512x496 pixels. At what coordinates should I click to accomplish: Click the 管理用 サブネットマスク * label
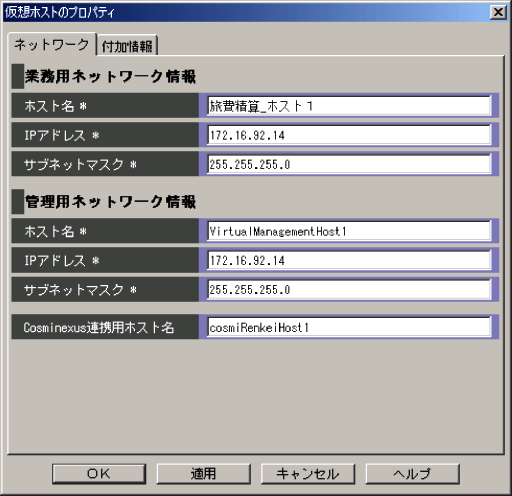pos(80,289)
